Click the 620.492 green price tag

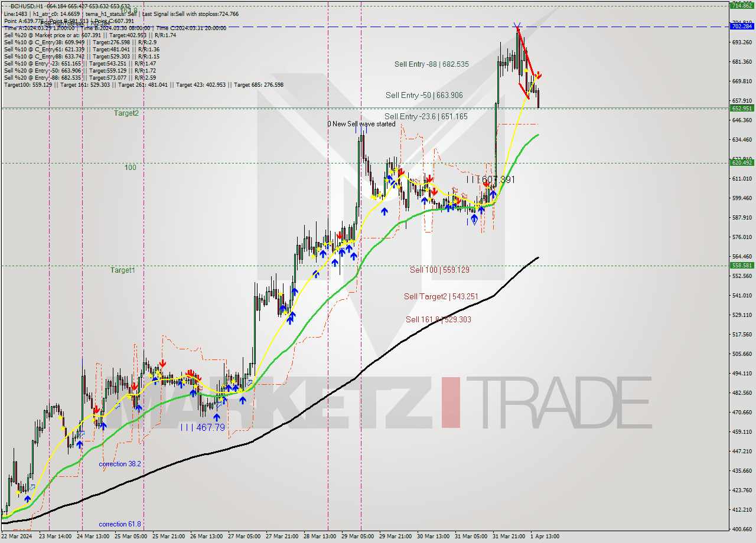(742, 162)
